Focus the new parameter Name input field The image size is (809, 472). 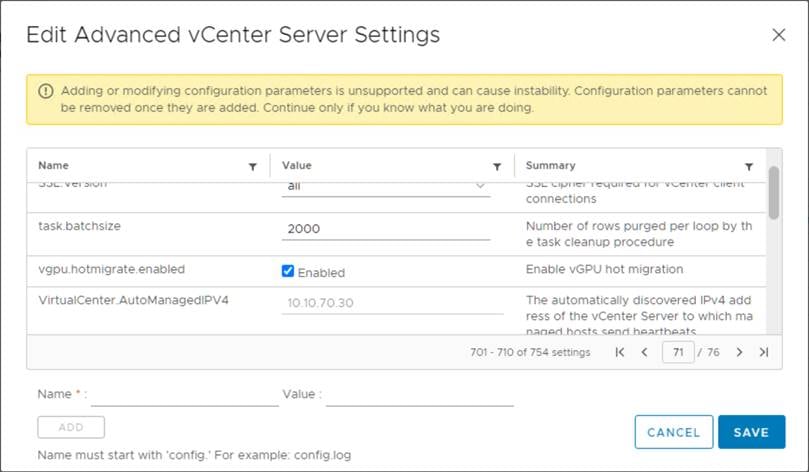(185, 395)
